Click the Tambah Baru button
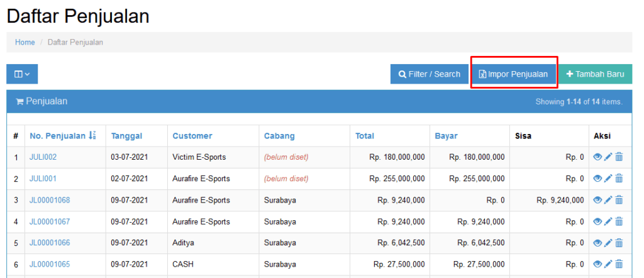The height and width of the screenshot is (278, 644). tap(595, 74)
